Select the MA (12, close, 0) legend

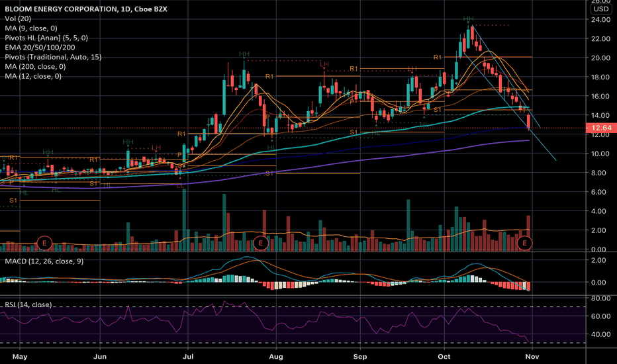coord(33,76)
